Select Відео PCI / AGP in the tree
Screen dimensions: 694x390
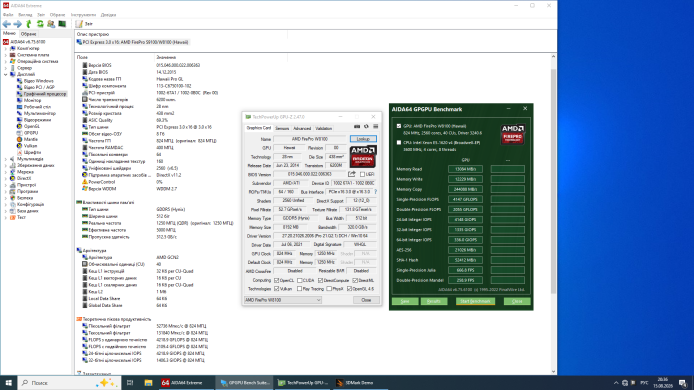39,87
